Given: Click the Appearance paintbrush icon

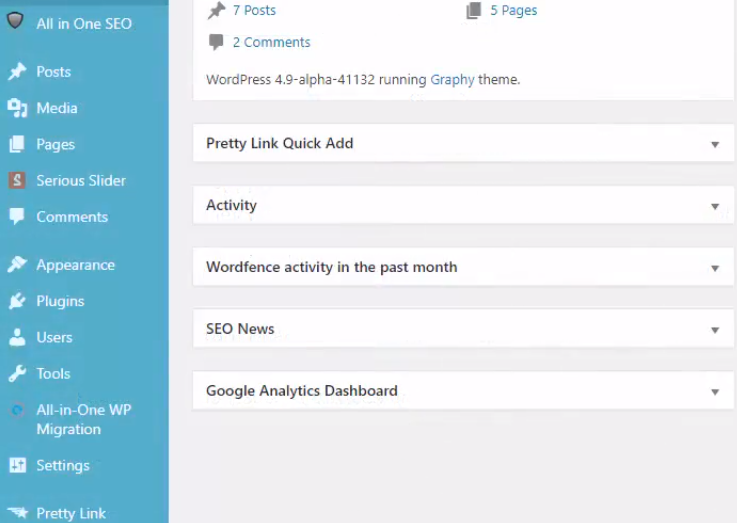Looking at the screenshot, I should coord(17,265).
